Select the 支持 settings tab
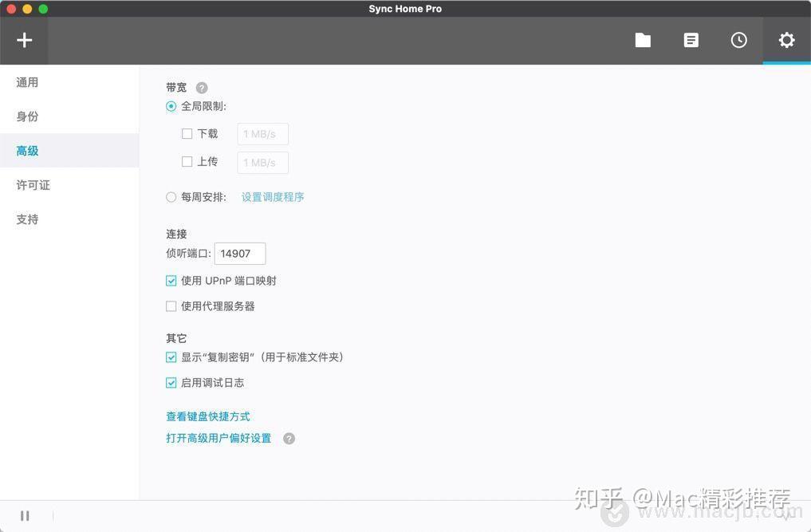 pos(69,219)
